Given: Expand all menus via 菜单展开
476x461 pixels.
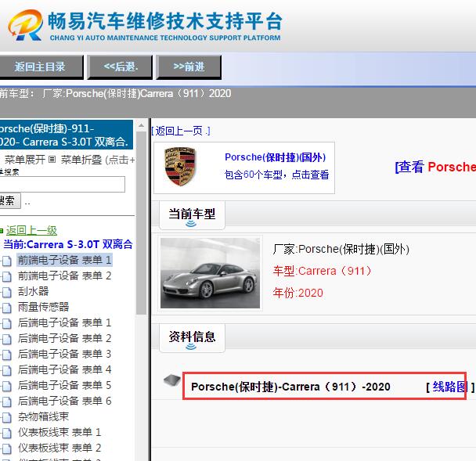Looking at the screenshot, I should [25, 160].
